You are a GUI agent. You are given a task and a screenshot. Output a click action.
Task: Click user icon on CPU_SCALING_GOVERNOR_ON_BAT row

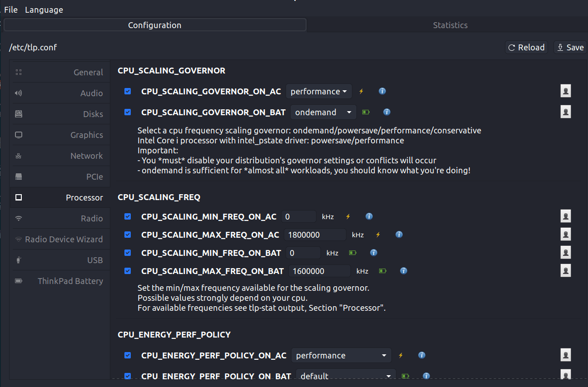tap(565, 112)
